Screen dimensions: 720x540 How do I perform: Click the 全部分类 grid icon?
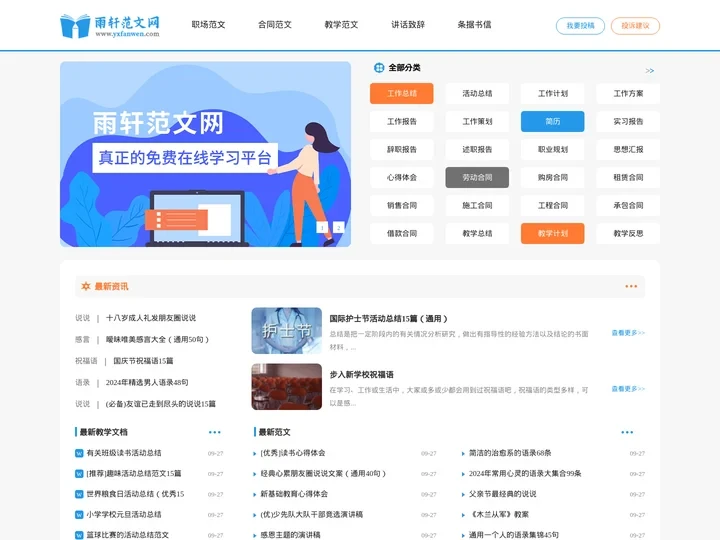click(379, 68)
